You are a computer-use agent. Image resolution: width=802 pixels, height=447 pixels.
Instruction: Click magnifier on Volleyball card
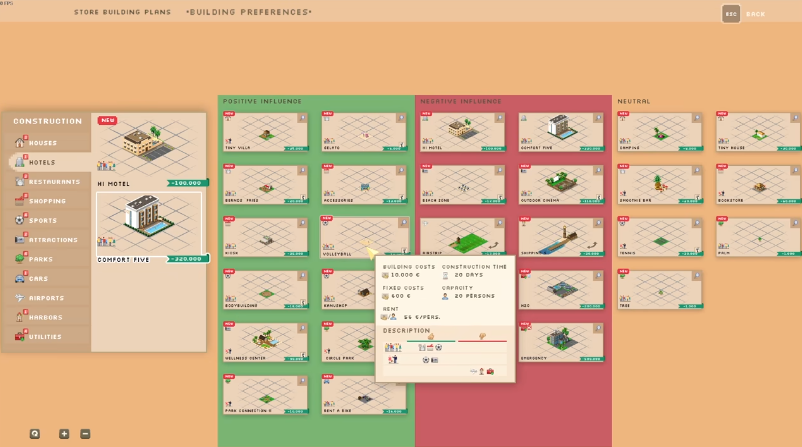[404, 222]
